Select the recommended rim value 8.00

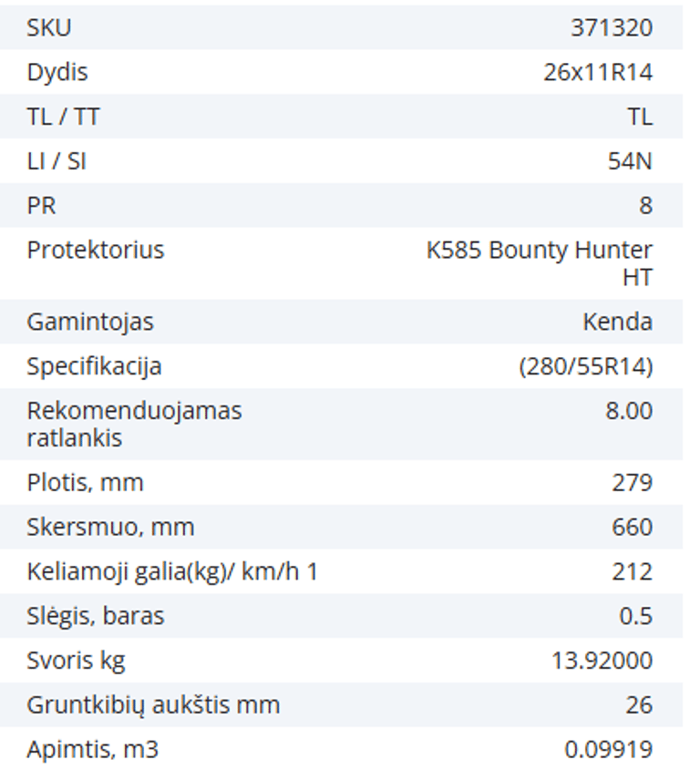(629, 412)
